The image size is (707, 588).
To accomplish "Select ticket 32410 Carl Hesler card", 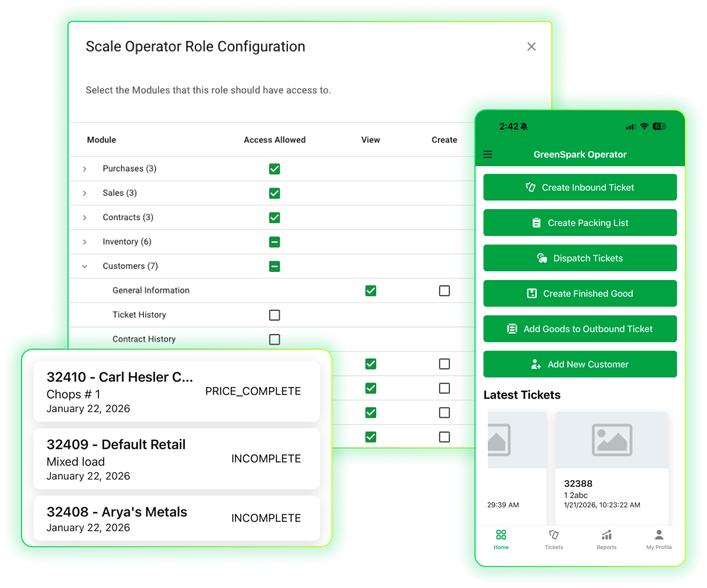I will [177, 392].
